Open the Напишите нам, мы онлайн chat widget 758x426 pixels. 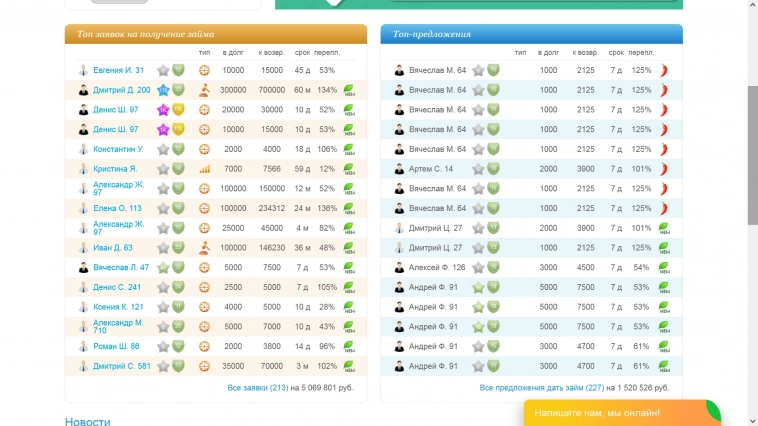click(x=611, y=412)
